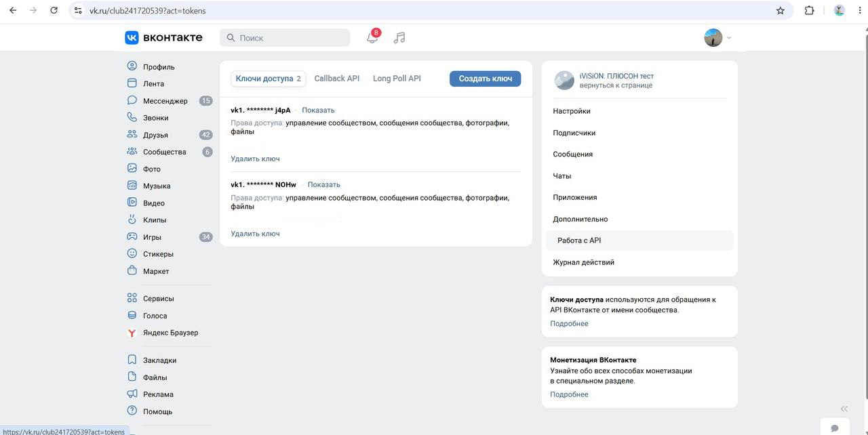Open the music note icon in header
The image size is (868, 435).
399,38
